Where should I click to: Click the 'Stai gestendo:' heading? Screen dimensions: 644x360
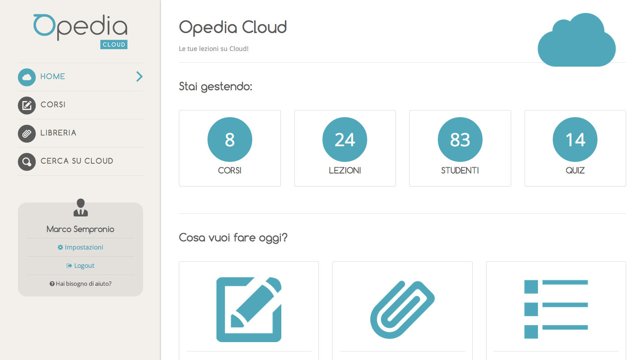tap(216, 87)
